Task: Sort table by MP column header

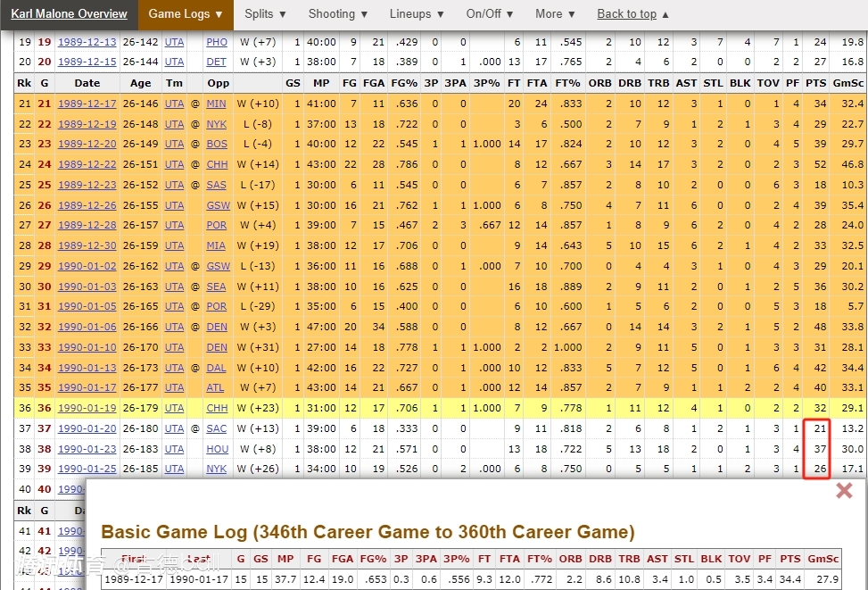Action: coord(321,83)
